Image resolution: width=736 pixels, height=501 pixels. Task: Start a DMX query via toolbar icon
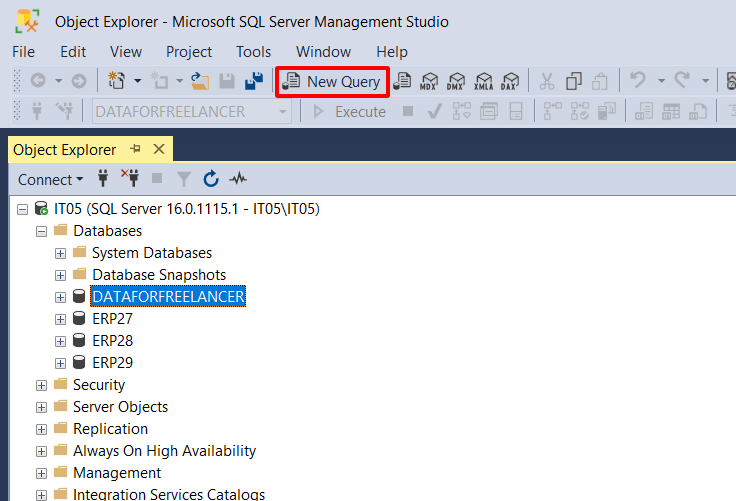coord(456,81)
